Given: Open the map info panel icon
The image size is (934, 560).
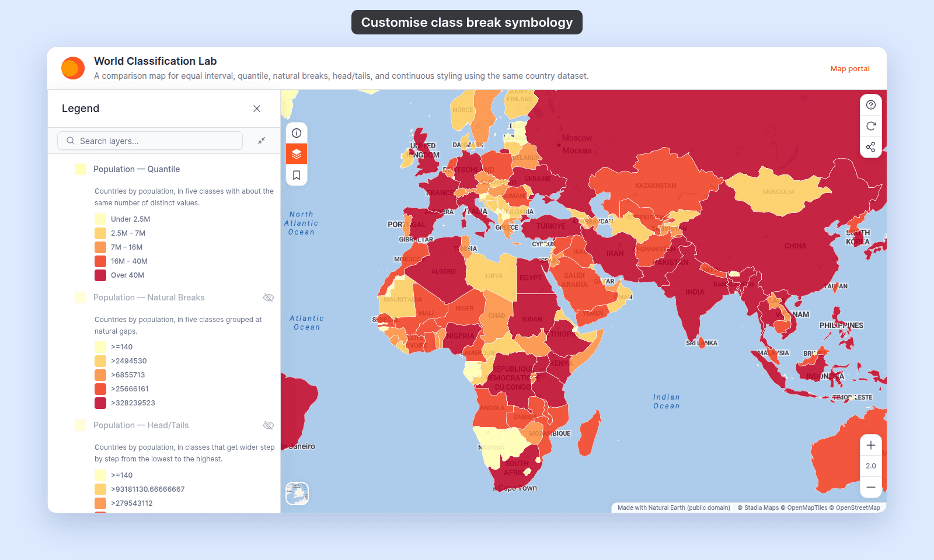Looking at the screenshot, I should [297, 133].
